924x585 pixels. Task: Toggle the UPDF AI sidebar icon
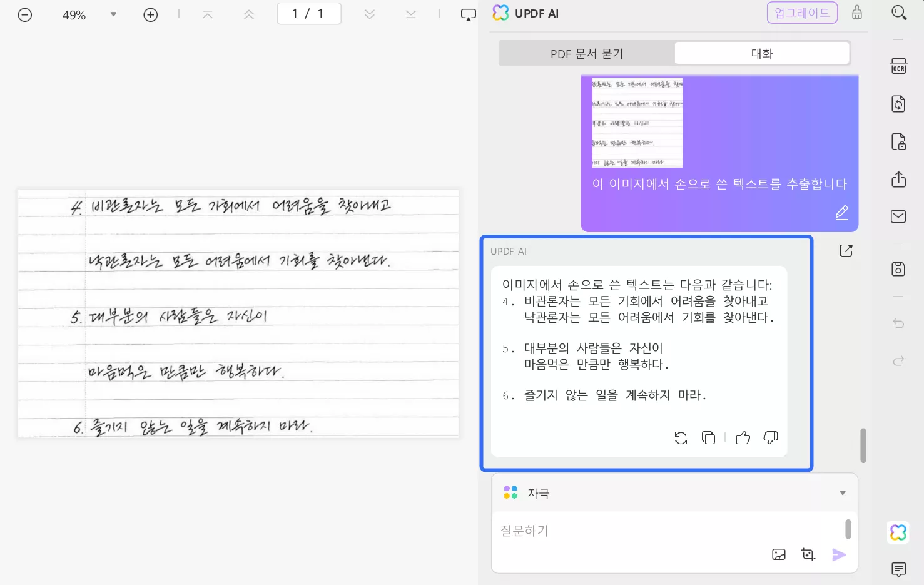point(898,532)
